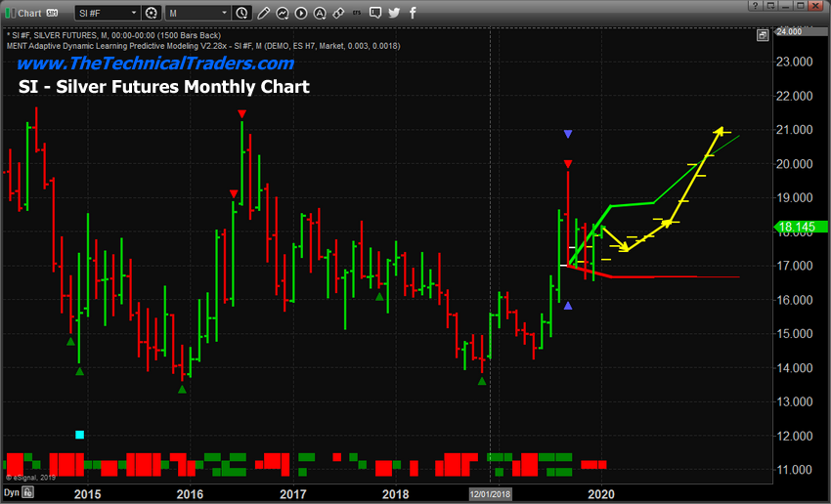Open the time template clock button
The width and height of the screenshot is (831, 504).
(x=241, y=13)
